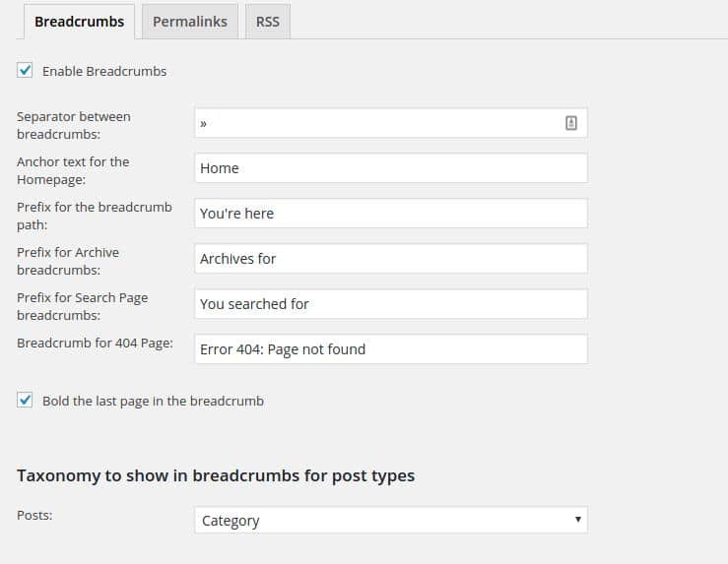
Task: Click the "Separator between breadcrumbs" label
Action: (x=74, y=124)
